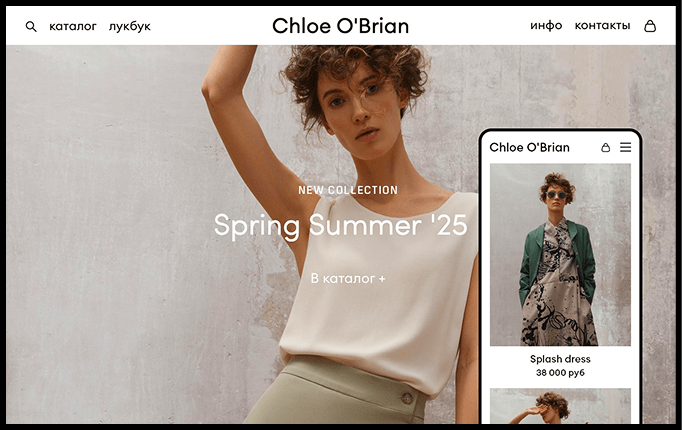Image resolution: width=682 pixels, height=430 pixels.
Task: Select the инфо menu item
Action: pos(546,26)
